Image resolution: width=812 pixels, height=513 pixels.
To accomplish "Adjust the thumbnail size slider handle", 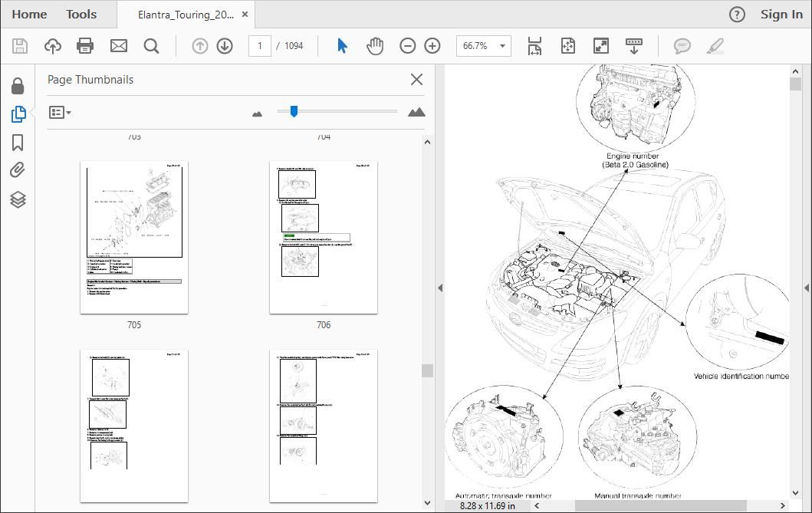I will click(294, 111).
